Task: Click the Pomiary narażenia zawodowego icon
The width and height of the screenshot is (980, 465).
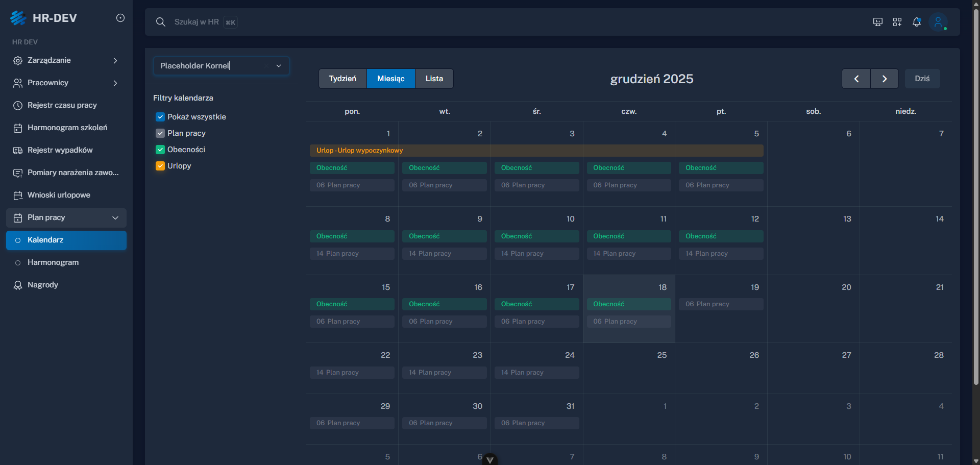Action: point(18,173)
